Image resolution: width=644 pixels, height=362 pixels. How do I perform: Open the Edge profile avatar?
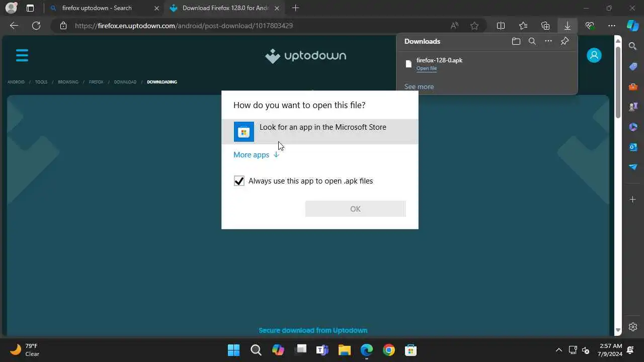coord(11,8)
